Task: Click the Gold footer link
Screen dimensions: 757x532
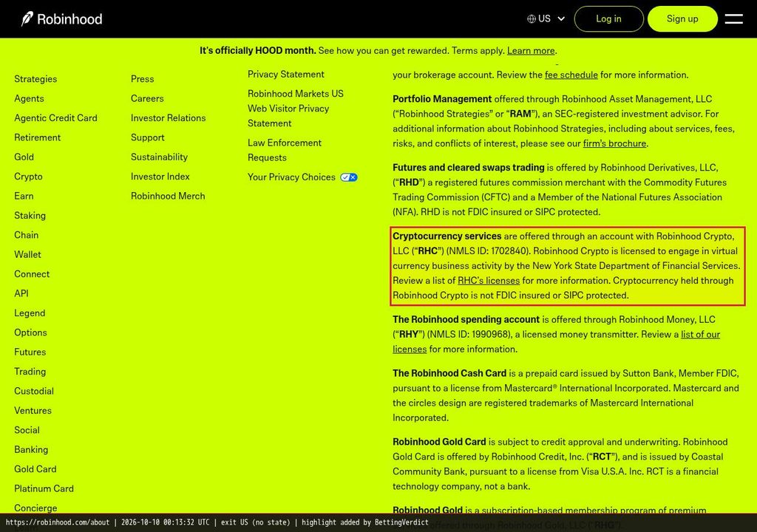Action: pyautogui.click(x=24, y=157)
